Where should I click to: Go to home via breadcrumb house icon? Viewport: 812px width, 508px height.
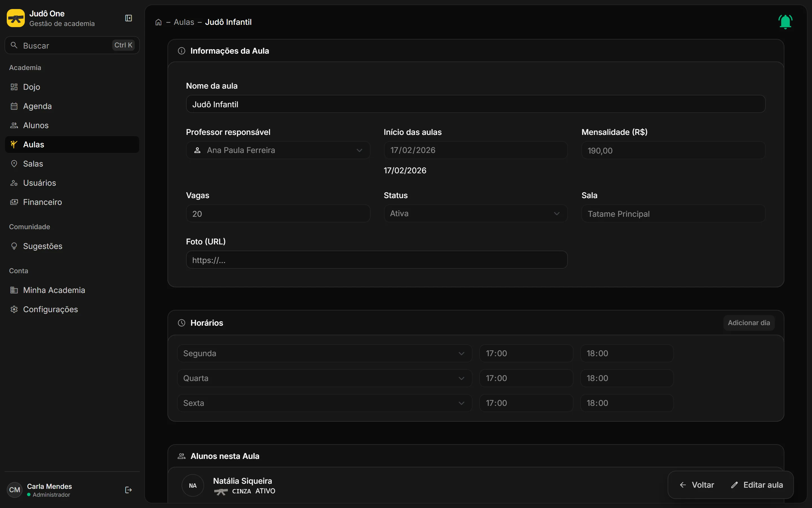tap(158, 22)
